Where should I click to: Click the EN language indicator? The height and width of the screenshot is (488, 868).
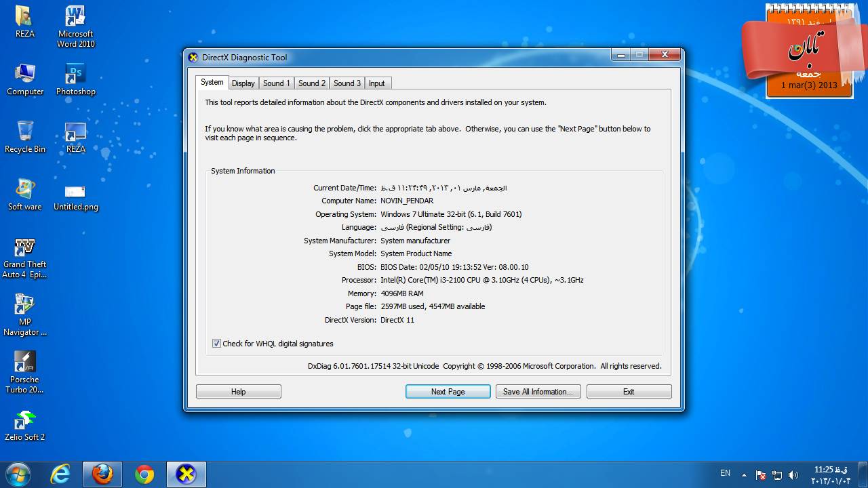[725, 473]
